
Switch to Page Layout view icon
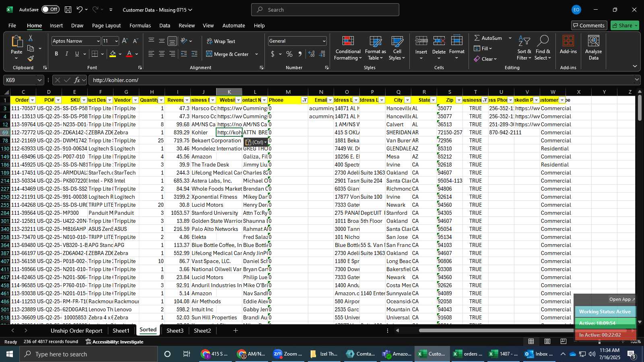[547, 341]
